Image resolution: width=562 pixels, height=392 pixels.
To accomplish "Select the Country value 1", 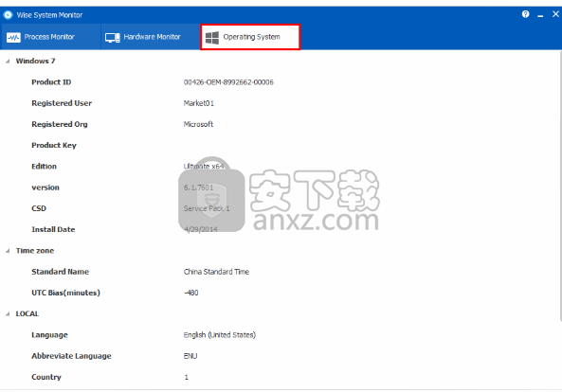I will [186, 377].
